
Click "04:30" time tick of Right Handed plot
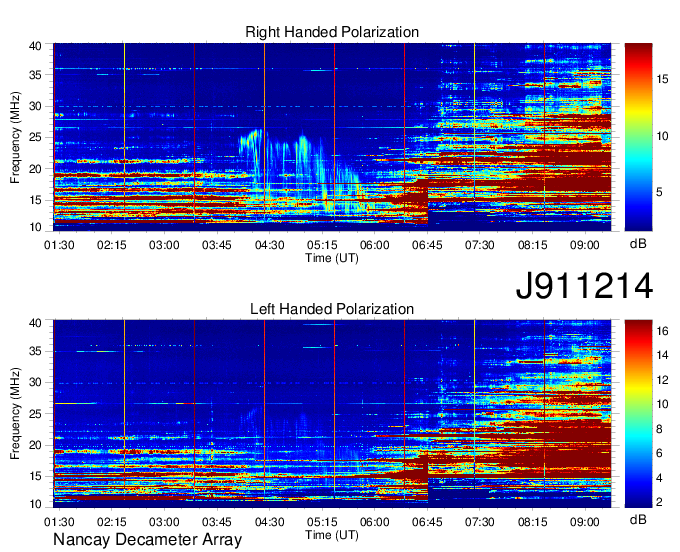(x=269, y=245)
